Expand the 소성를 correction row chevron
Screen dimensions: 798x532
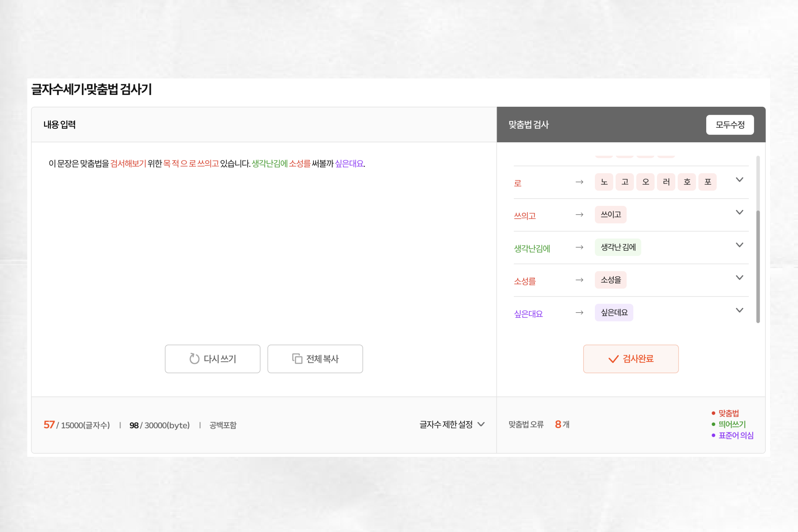(739, 278)
